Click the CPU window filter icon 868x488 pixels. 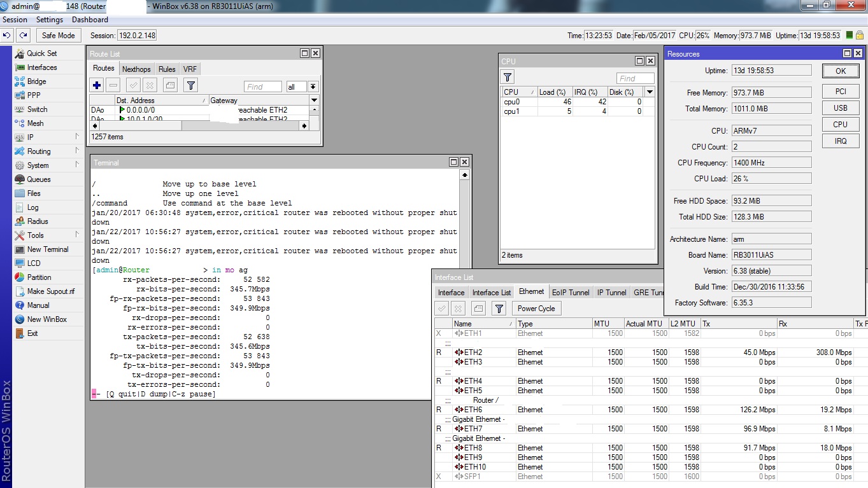click(x=508, y=78)
